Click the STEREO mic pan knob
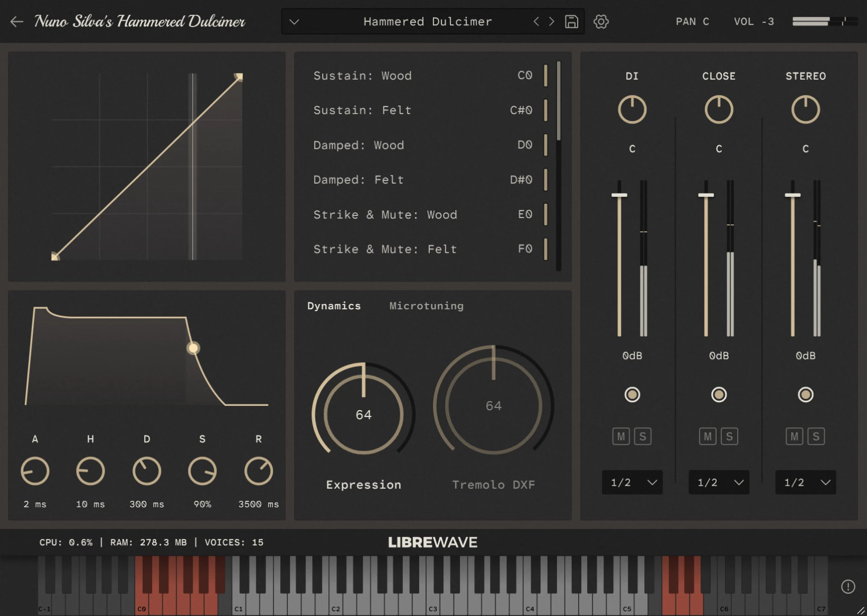867x616 pixels. [x=805, y=110]
